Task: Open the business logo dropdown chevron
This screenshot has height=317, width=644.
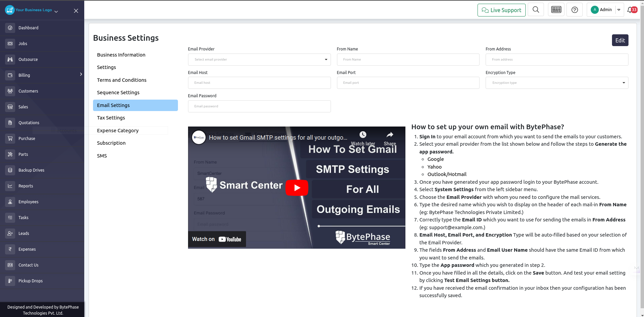Action: 56,11
